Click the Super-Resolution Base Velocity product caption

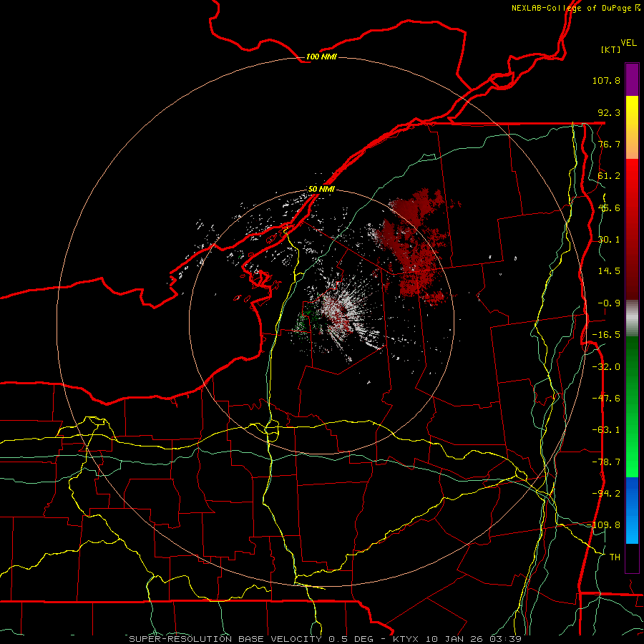326,639
